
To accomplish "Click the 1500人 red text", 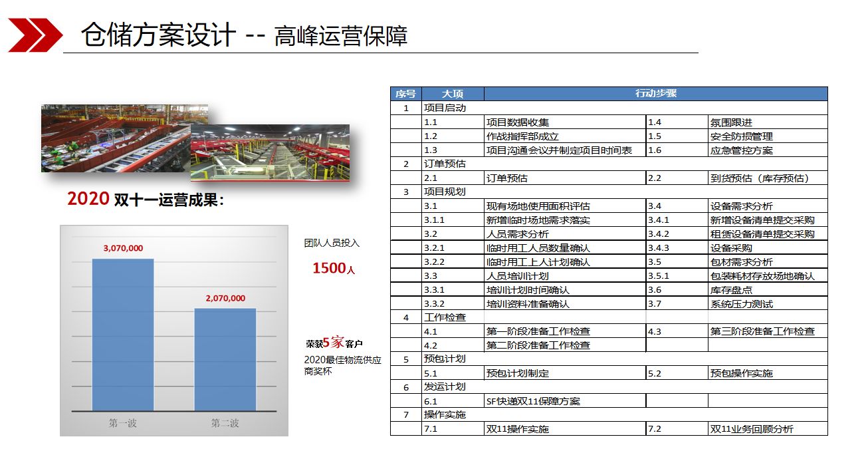I will (x=334, y=268).
